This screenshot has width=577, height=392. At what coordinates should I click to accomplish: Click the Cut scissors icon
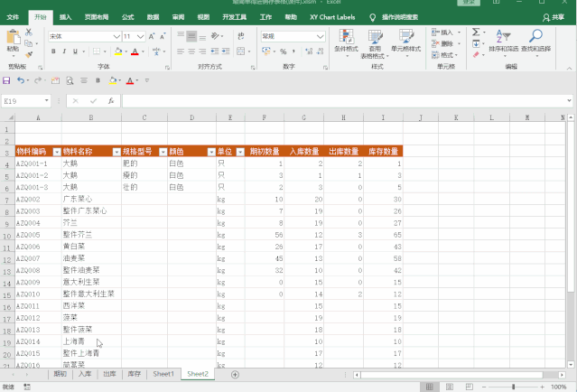tap(30, 33)
